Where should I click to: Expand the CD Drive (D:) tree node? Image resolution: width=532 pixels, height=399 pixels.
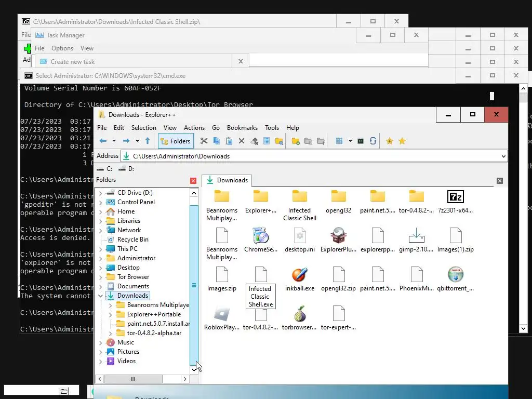(100, 193)
